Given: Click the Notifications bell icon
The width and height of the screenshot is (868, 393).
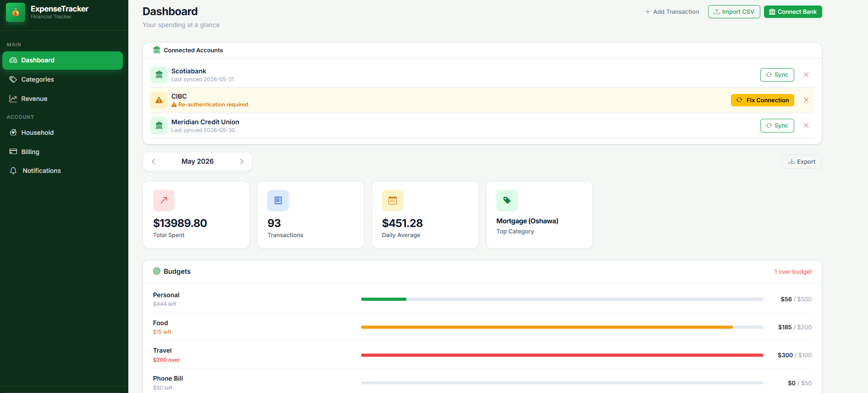Looking at the screenshot, I should (13, 171).
